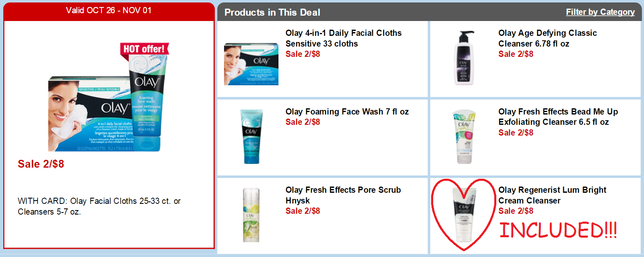Click Olay Age Defying Classic Cleanser title

[x=547, y=38]
